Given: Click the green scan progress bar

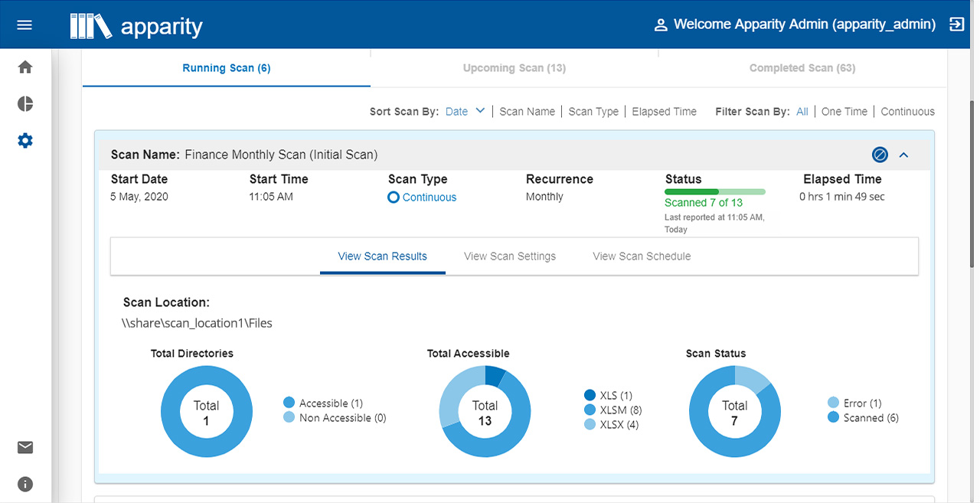Looking at the screenshot, I should [714, 191].
